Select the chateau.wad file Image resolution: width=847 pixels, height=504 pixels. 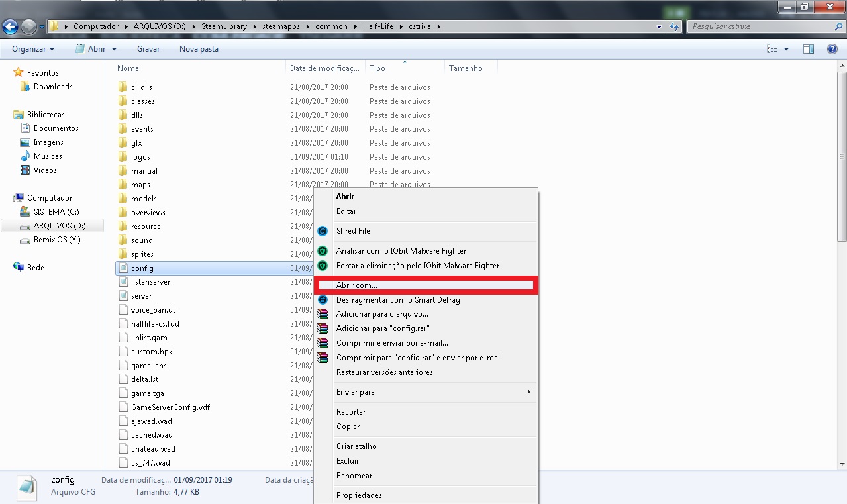pyautogui.click(x=153, y=449)
